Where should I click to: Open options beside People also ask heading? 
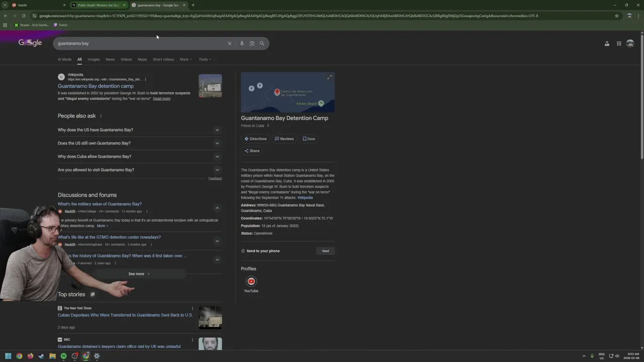click(x=101, y=116)
